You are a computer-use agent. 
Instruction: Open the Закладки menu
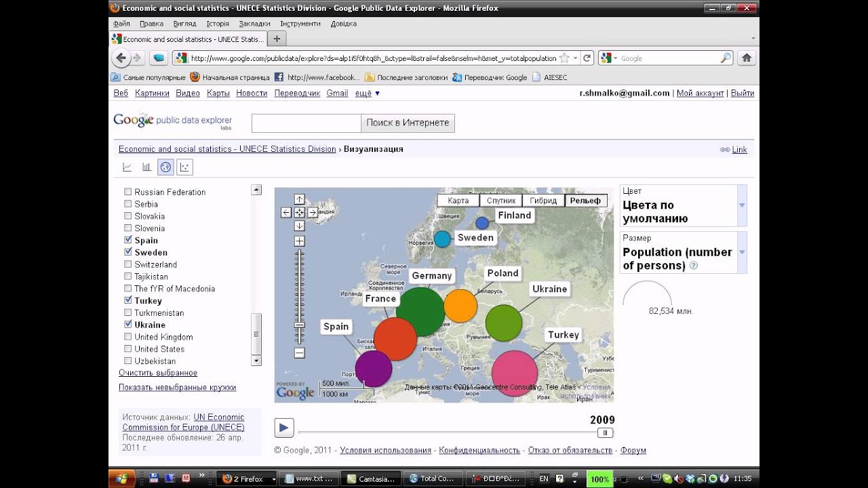click(254, 24)
